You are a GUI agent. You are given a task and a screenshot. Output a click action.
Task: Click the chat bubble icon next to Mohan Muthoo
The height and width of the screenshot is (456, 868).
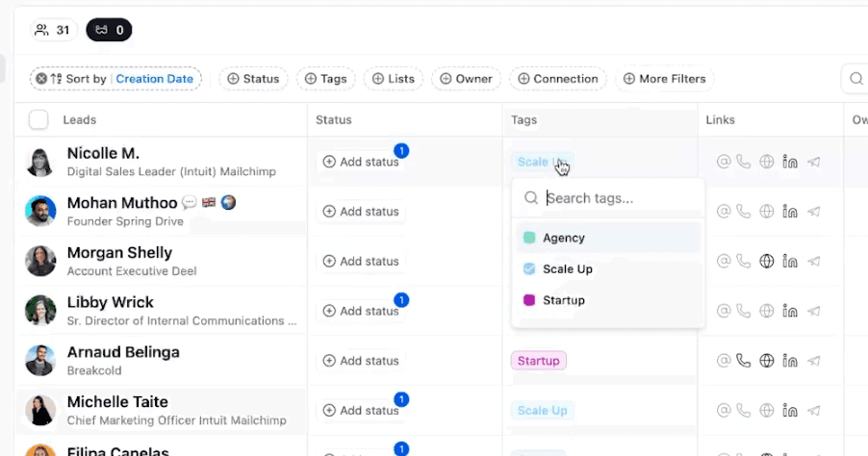190,203
